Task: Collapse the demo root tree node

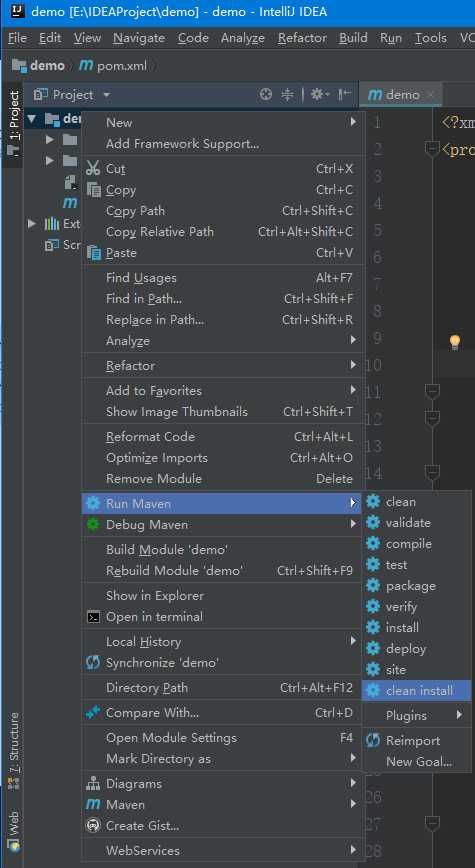Action: pos(32,118)
